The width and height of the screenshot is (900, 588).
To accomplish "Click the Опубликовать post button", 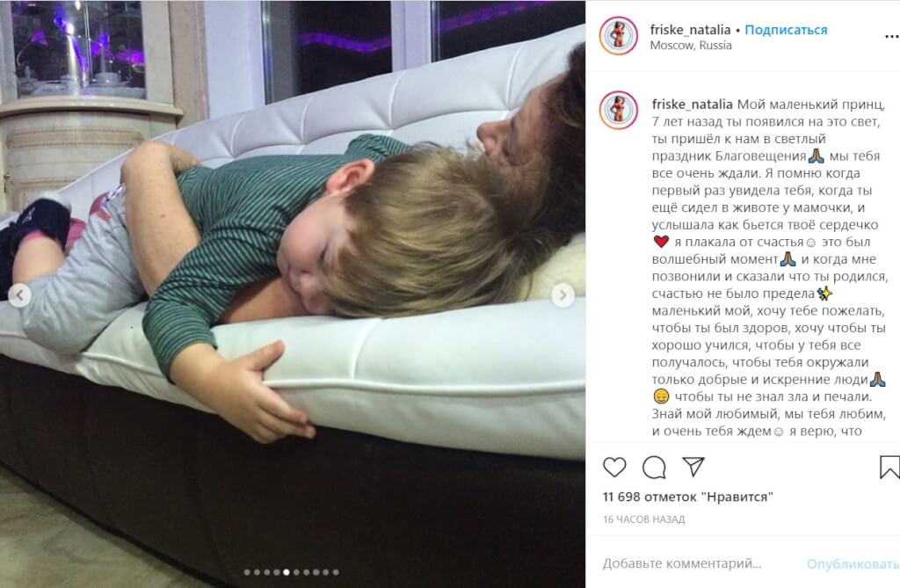I will 853,564.
